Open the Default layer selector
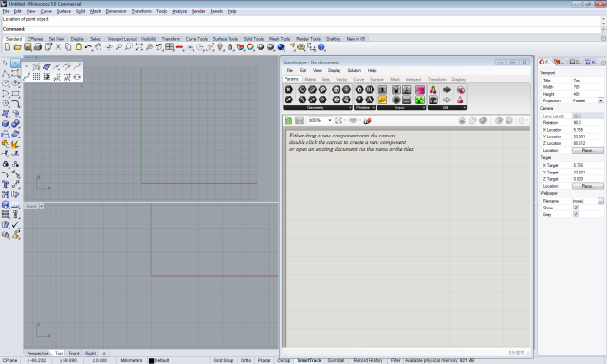This screenshot has width=607, height=364. (162, 360)
